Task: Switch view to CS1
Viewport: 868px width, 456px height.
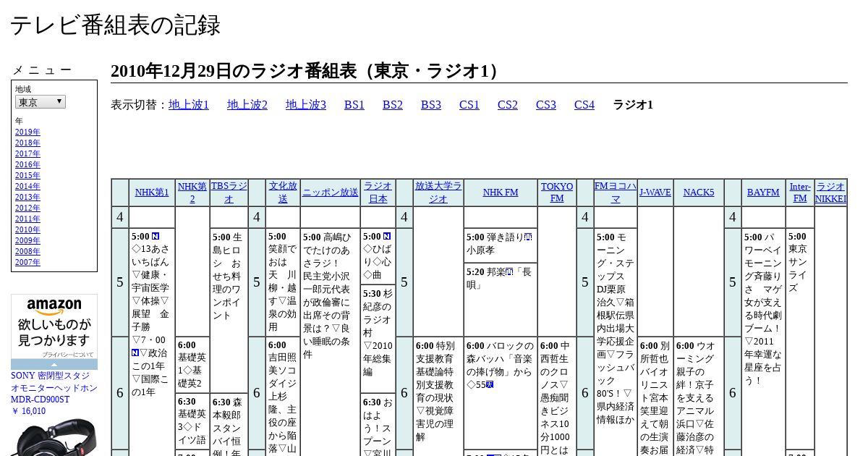Action: (469, 105)
